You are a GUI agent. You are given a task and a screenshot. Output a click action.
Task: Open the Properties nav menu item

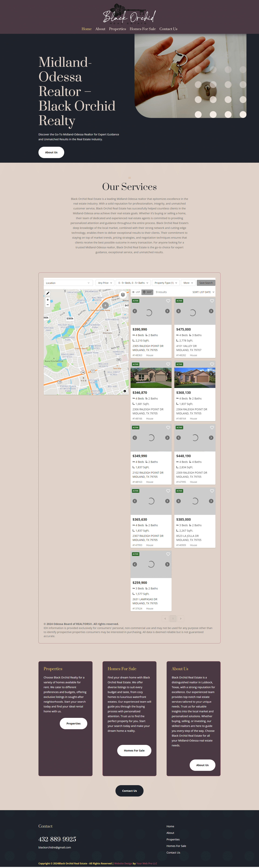tap(117, 29)
